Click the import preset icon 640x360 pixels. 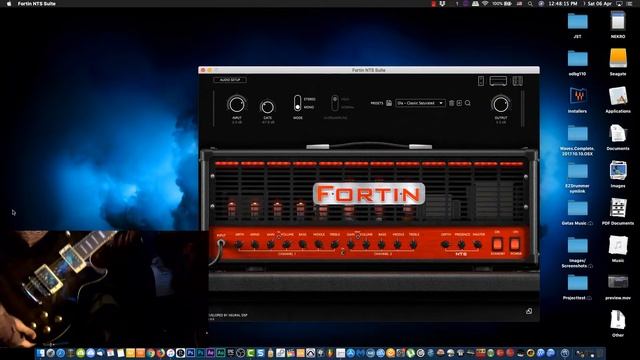tap(459, 103)
